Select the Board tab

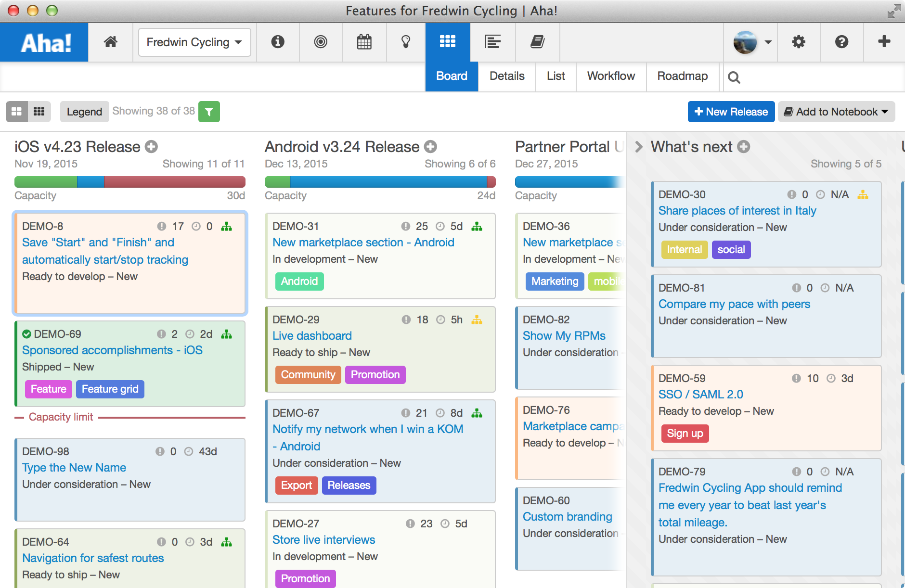click(x=452, y=76)
